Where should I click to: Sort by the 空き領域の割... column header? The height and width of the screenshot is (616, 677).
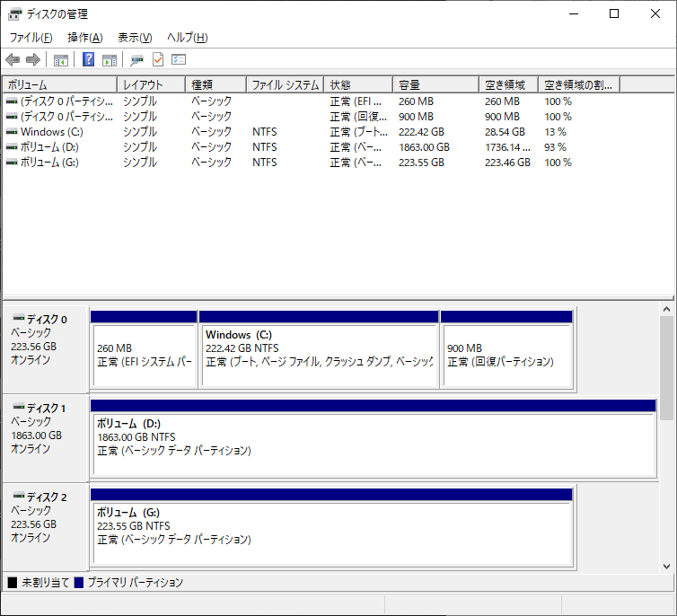tap(579, 84)
